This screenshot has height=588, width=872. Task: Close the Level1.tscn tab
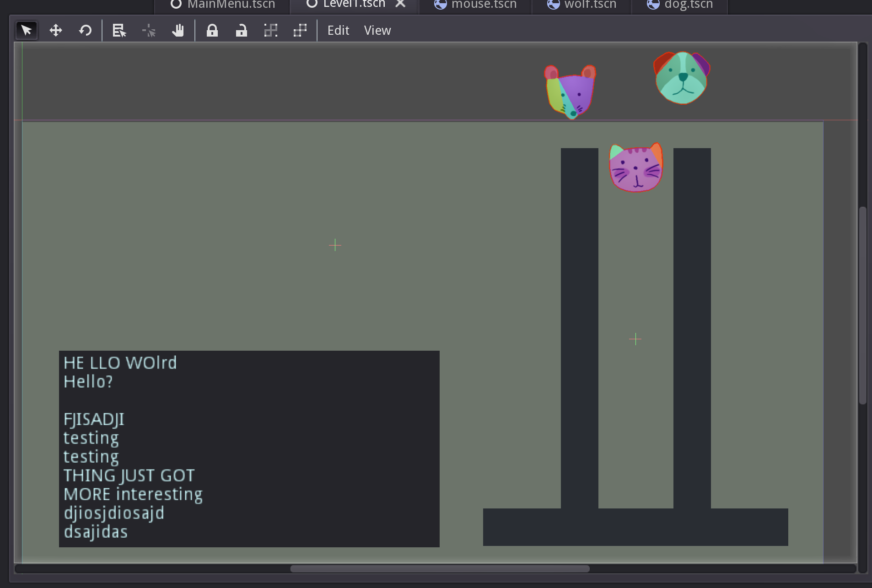[x=400, y=4]
